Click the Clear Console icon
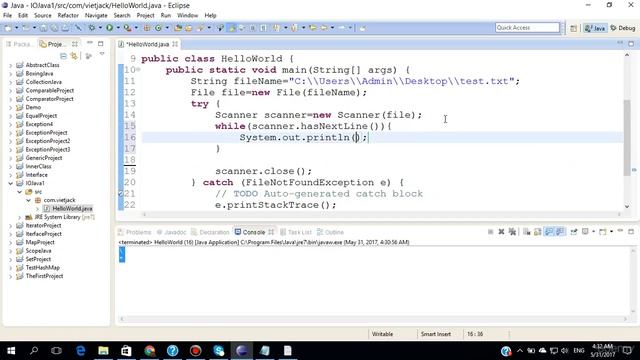 pyautogui.click(x=527, y=232)
